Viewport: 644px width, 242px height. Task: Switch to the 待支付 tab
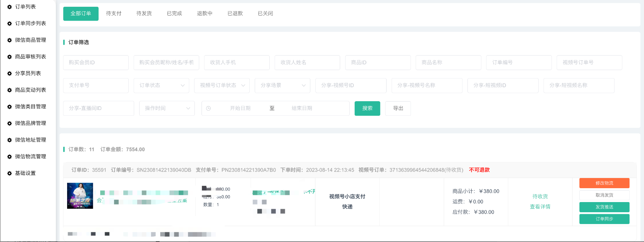coord(113,14)
